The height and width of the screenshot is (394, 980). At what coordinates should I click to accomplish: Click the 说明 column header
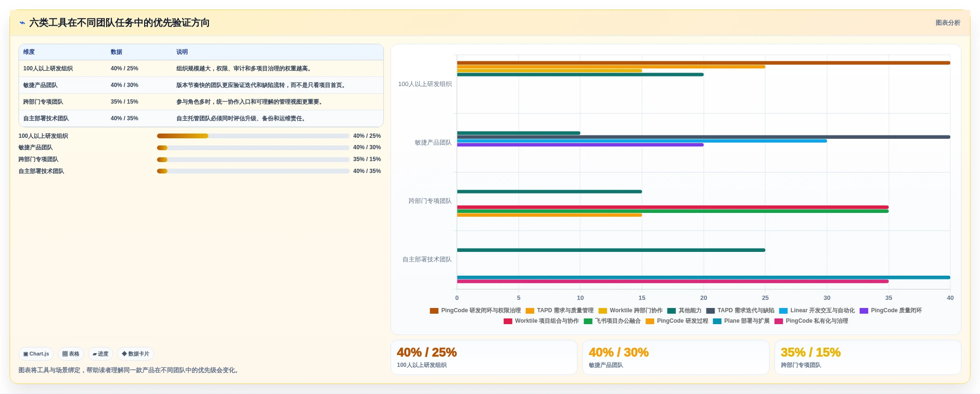tap(182, 52)
